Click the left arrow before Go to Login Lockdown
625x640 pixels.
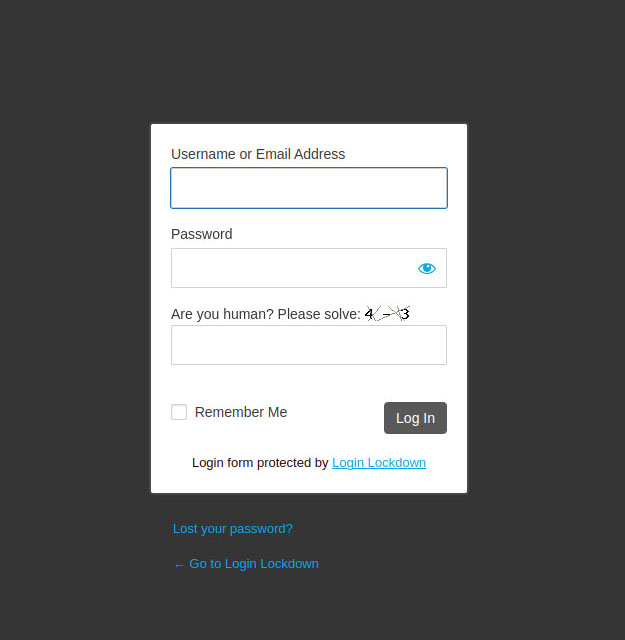click(x=179, y=564)
